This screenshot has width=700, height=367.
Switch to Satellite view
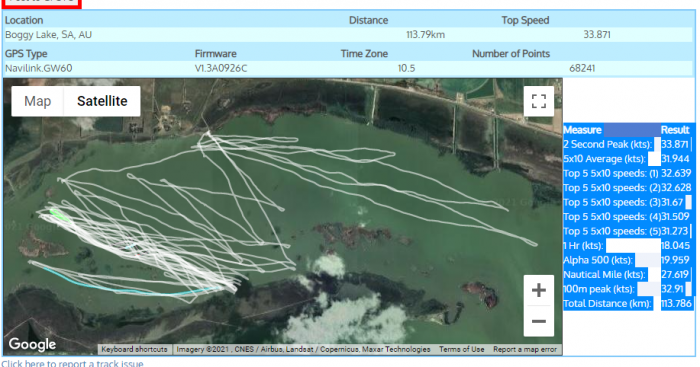pos(102,101)
